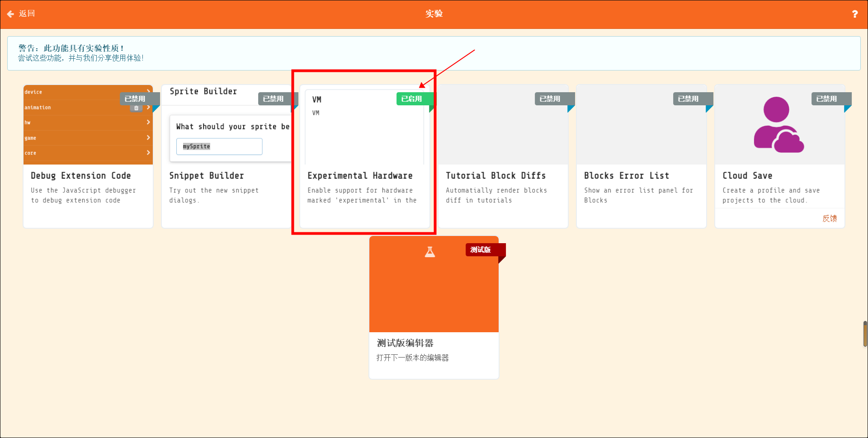The height and width of the screenshot is (438, 868).
Task: Expand the game row chevron
Action: coord(148,137)
